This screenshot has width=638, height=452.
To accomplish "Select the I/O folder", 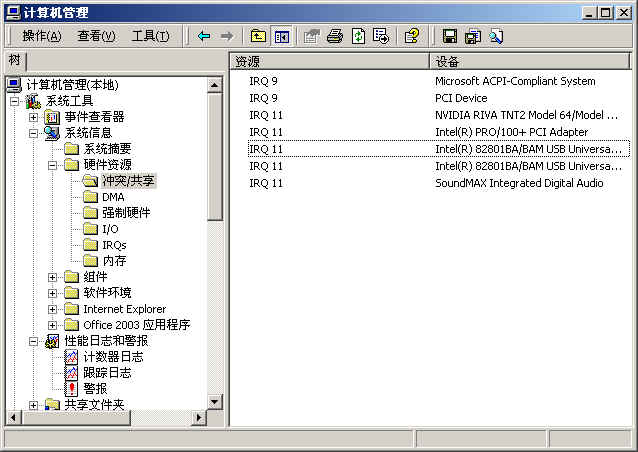I will click(110, 229).
